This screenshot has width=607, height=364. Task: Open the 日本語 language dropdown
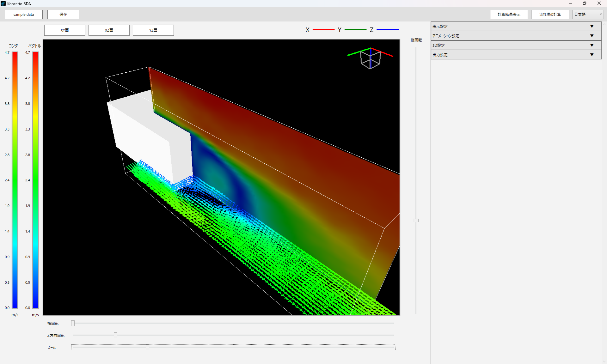tap(588, 15)
